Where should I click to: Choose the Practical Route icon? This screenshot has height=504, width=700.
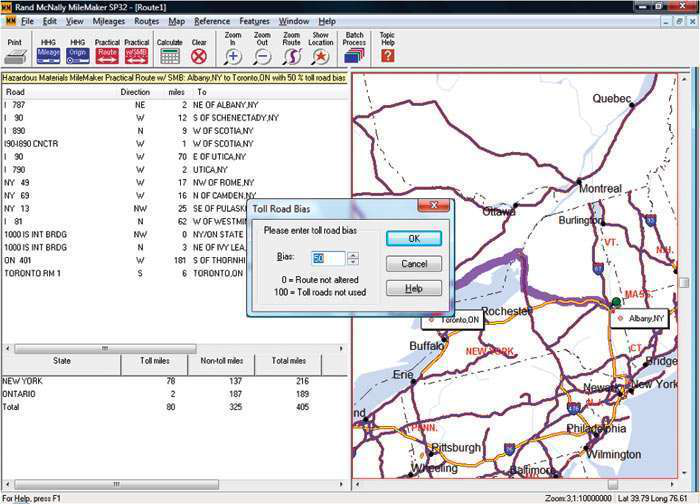pyautogui.click(x=106, y=50)
